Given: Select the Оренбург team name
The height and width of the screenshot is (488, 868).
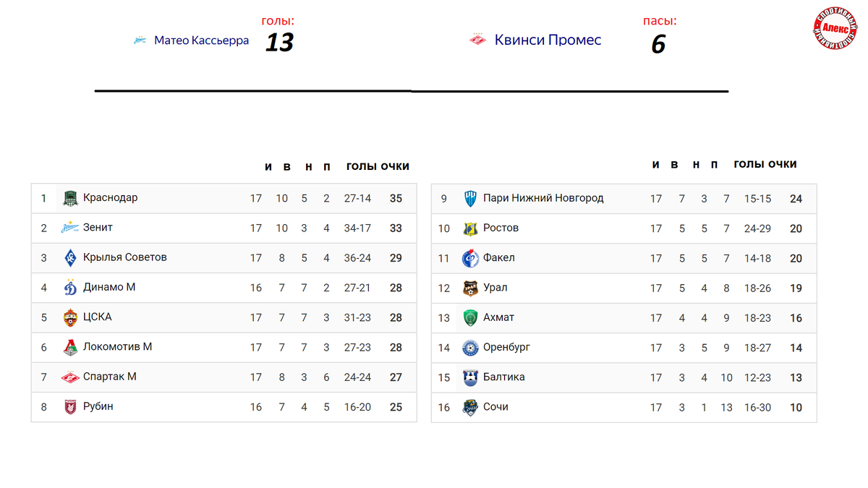Looking at the screenshot, I should tap(506, 347).
